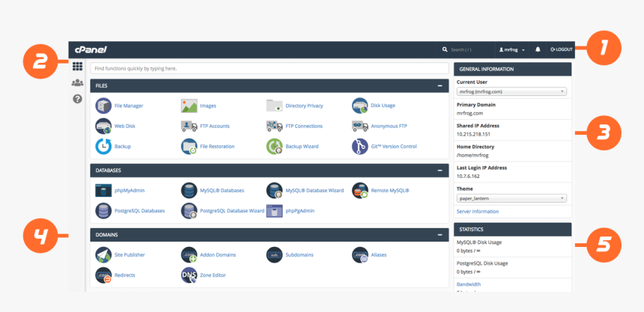Click the Git Version Control icon

click(359, 147)
